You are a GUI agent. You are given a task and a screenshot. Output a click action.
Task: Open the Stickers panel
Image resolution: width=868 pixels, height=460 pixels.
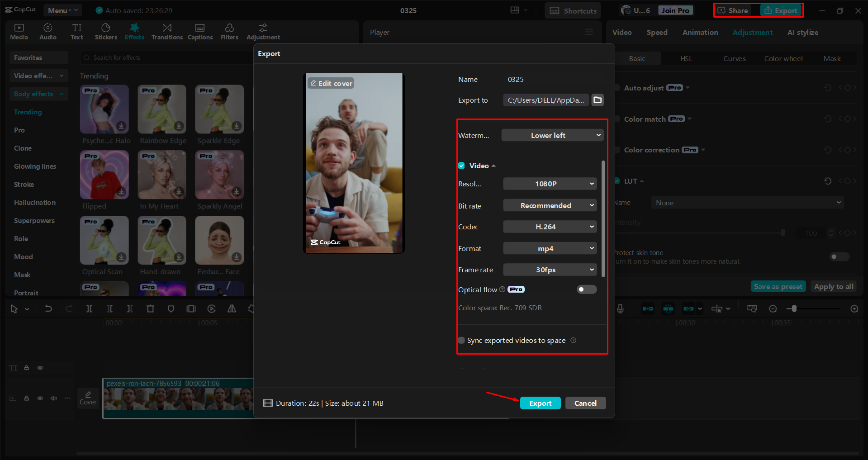pos(106,31)
